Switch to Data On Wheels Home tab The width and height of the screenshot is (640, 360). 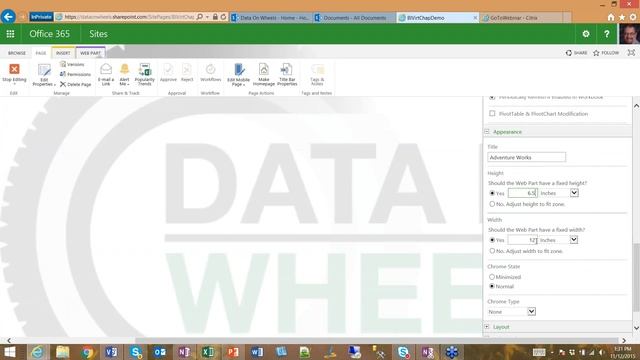[271, 18]
